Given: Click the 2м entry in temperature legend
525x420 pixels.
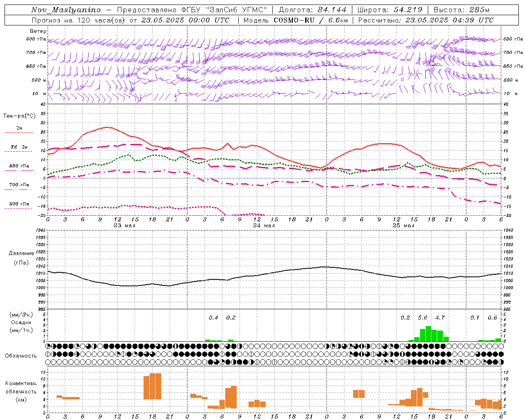Looking at the screenshot, I should point(19,128).
